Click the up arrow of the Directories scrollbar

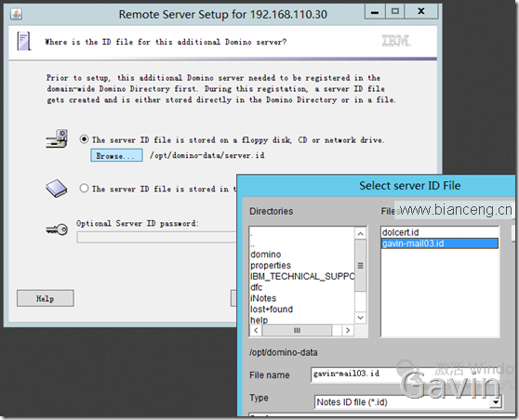click(x=361, y=234)
